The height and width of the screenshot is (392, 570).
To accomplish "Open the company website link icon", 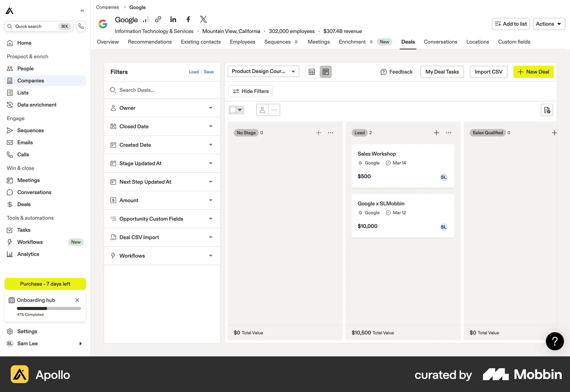I will (x=158, y=19).
